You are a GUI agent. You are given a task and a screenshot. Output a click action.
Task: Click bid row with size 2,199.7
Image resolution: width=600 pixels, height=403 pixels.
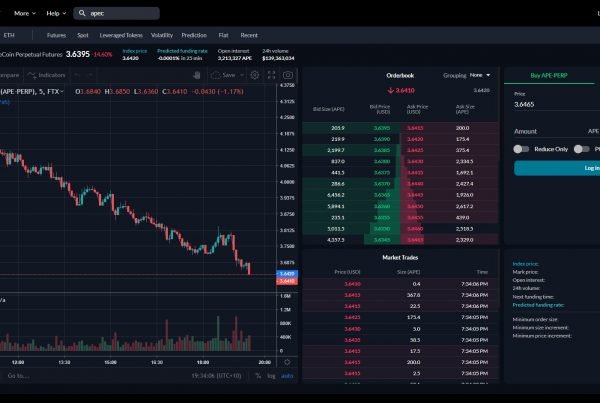[351, 150]
